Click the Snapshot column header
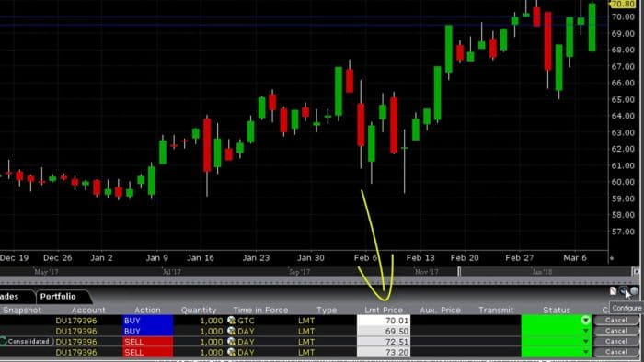This screenshot has height=362, width=644. pyautogui.click(x=22, y=310)
